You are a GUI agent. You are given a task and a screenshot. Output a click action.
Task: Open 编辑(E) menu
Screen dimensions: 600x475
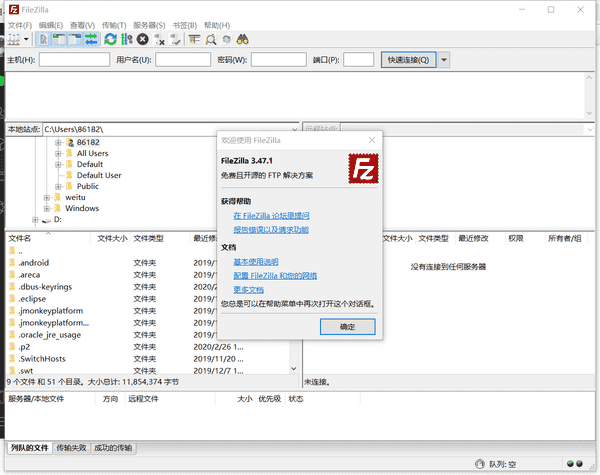[51, 25]
